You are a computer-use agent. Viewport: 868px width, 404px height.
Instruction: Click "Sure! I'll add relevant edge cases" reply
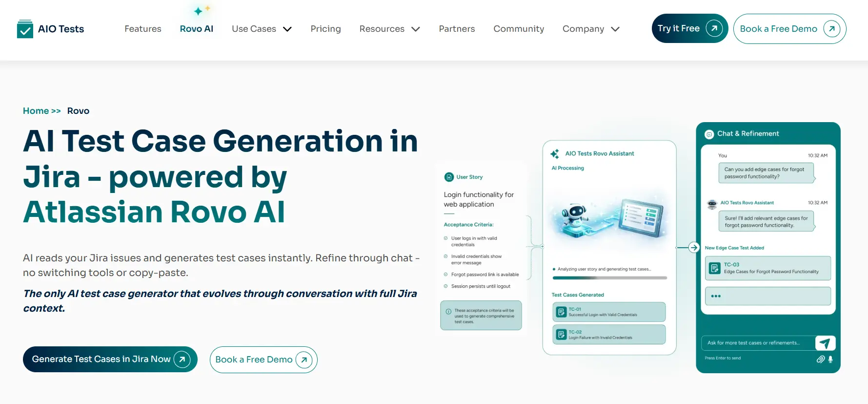tap(766, 222)
